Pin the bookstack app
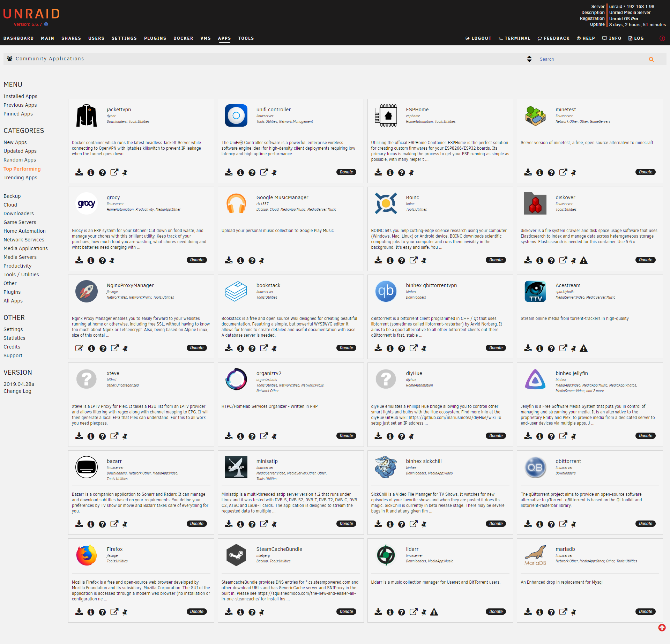This screenshot has width=670, height=644. click(x=274, y=348)
